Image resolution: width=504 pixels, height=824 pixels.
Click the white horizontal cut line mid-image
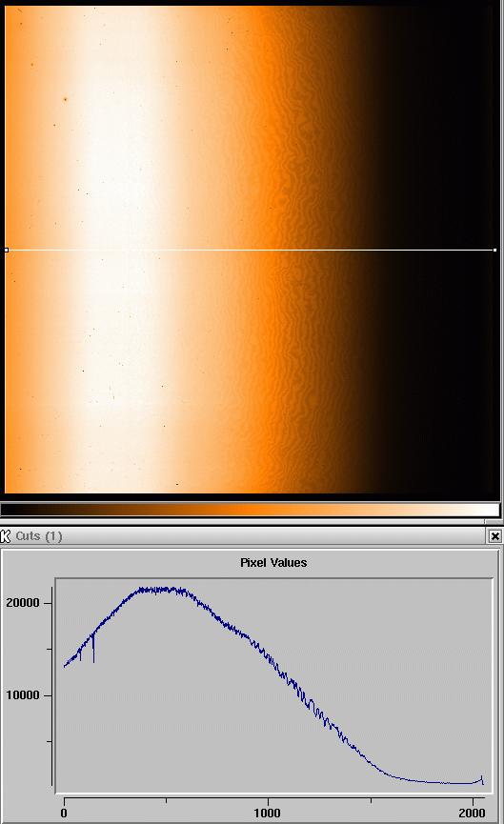click(x=251, y=251)
